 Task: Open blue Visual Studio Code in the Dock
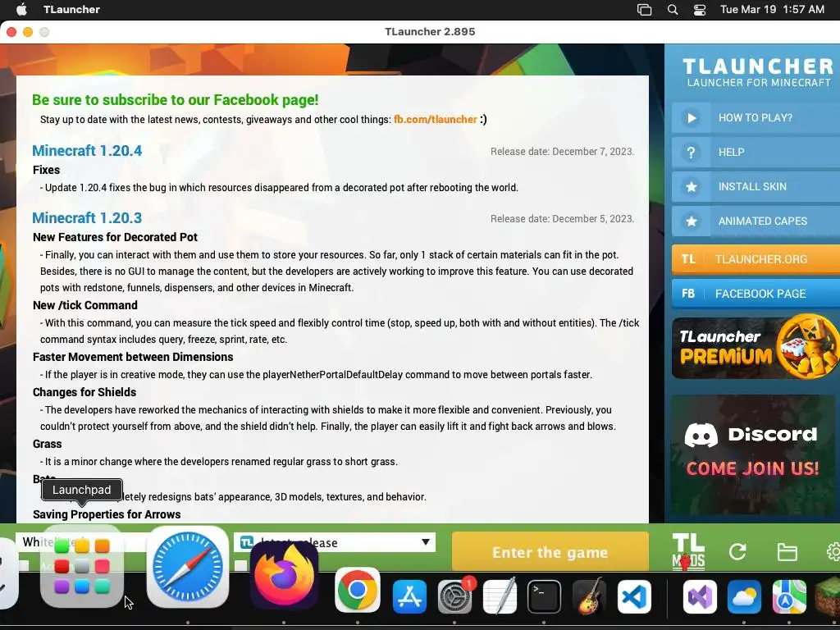(634, 596)
